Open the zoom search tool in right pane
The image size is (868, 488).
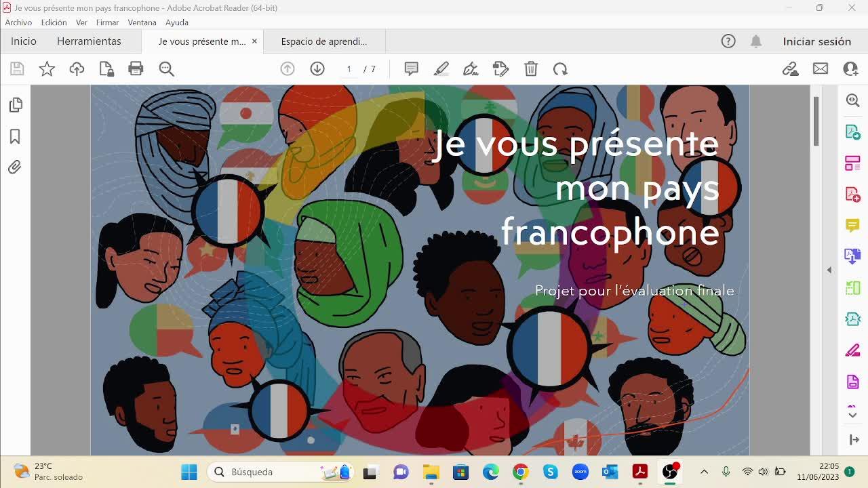tap(853, 100)
